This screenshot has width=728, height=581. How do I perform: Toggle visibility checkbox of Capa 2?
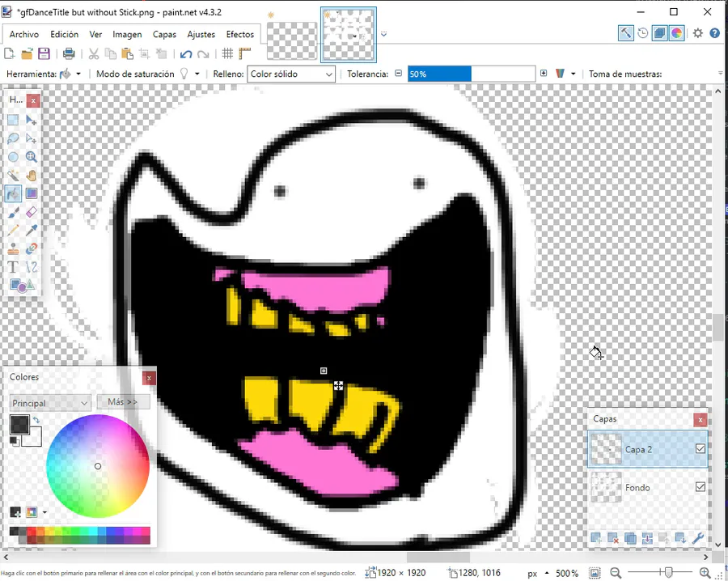tap(700, 448)
